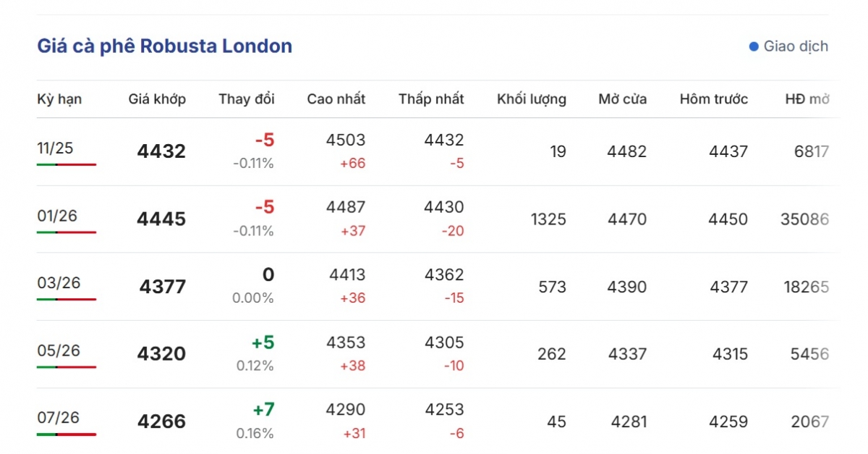Click the partially visible HĐ mở header
Image resolution: width=868 pixels, height=454 pixels.
click(x=807, y=99)
